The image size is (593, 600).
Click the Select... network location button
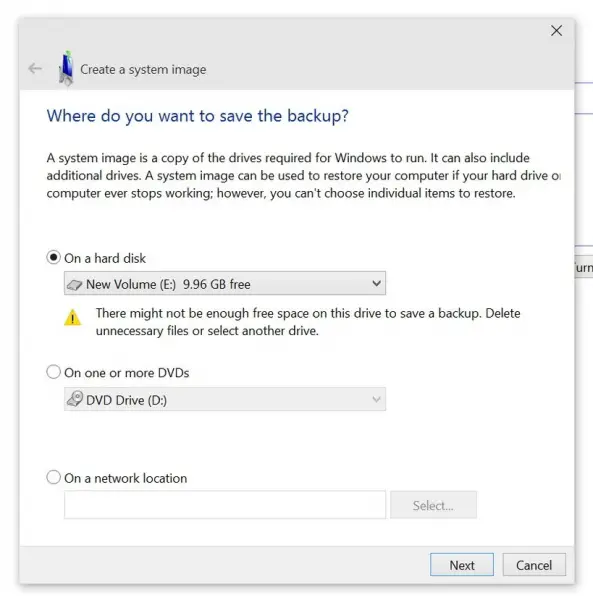[x=433, y=505]
